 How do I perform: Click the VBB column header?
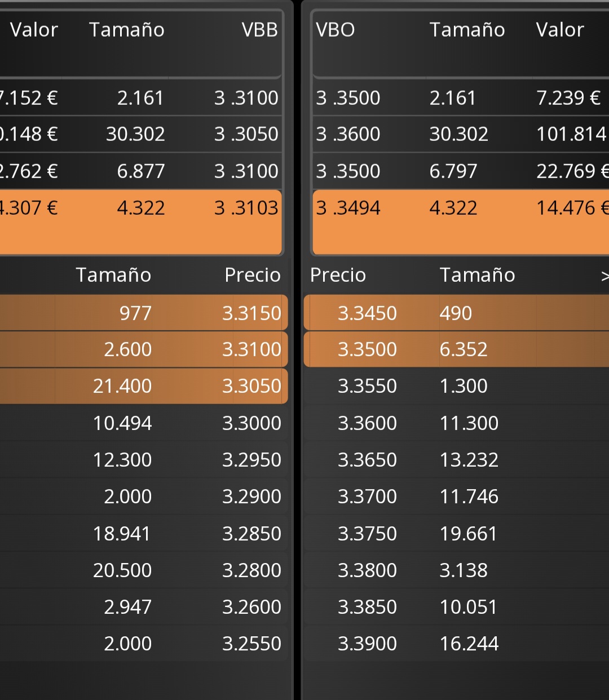(x=260, y=29)
